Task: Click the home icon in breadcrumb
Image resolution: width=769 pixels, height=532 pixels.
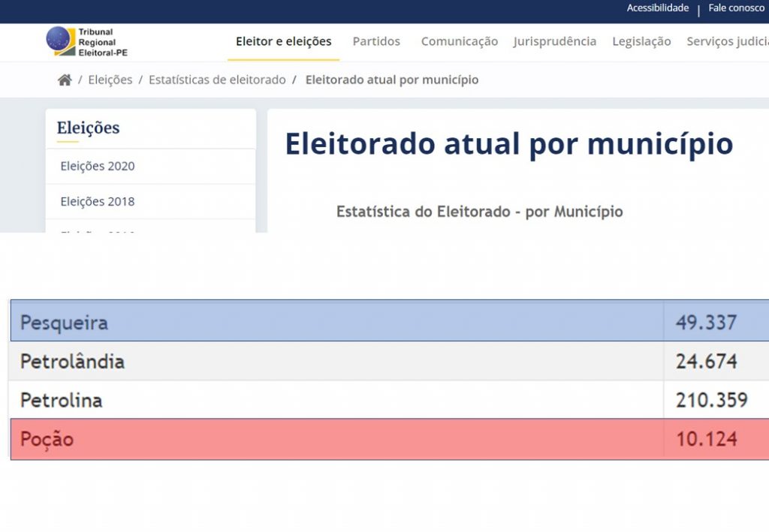Action: [65, 80]
